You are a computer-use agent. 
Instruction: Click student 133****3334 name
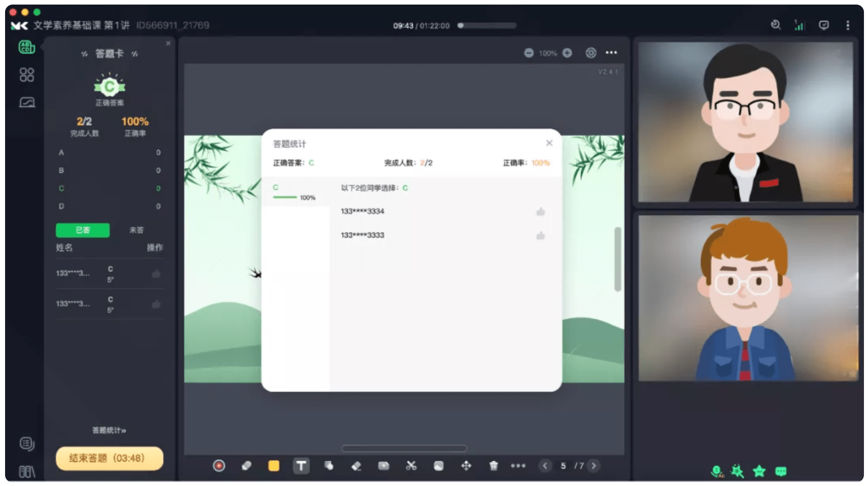362,211
